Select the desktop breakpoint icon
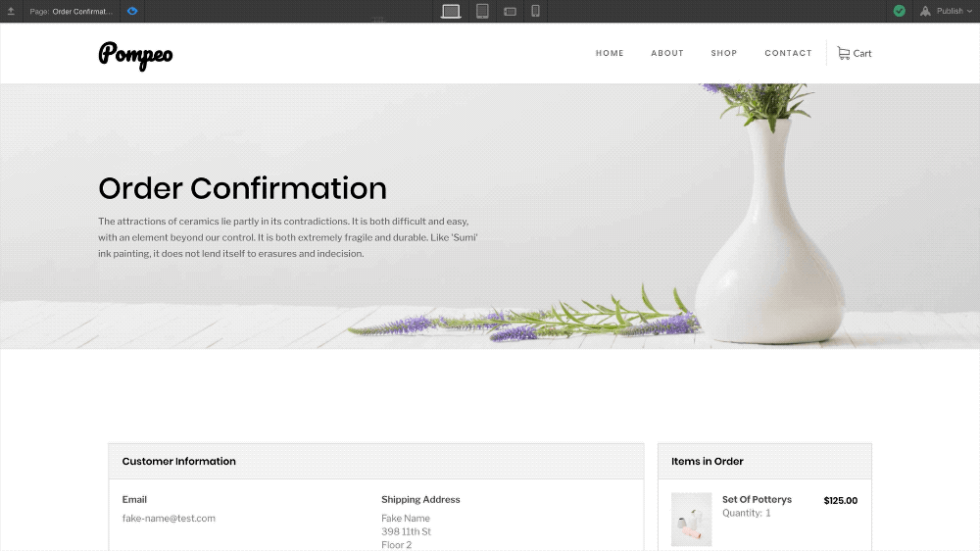Image resolution: width=980 pixels, height=551 pixels. click(451, 11)
